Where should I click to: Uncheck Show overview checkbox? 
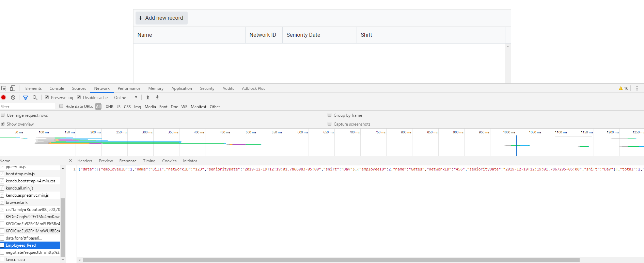click(x=3, y=124)
